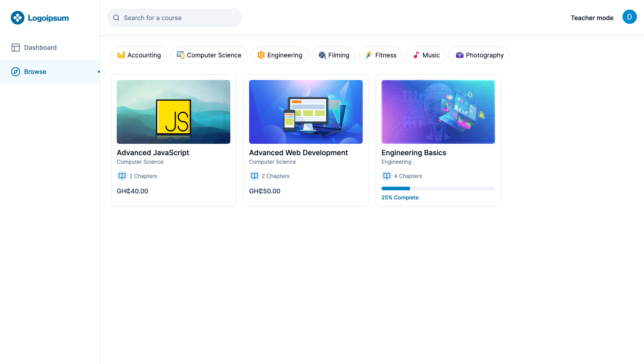Click book icon on Engineering Basics card
644x364 pixels.
(386, 176)
